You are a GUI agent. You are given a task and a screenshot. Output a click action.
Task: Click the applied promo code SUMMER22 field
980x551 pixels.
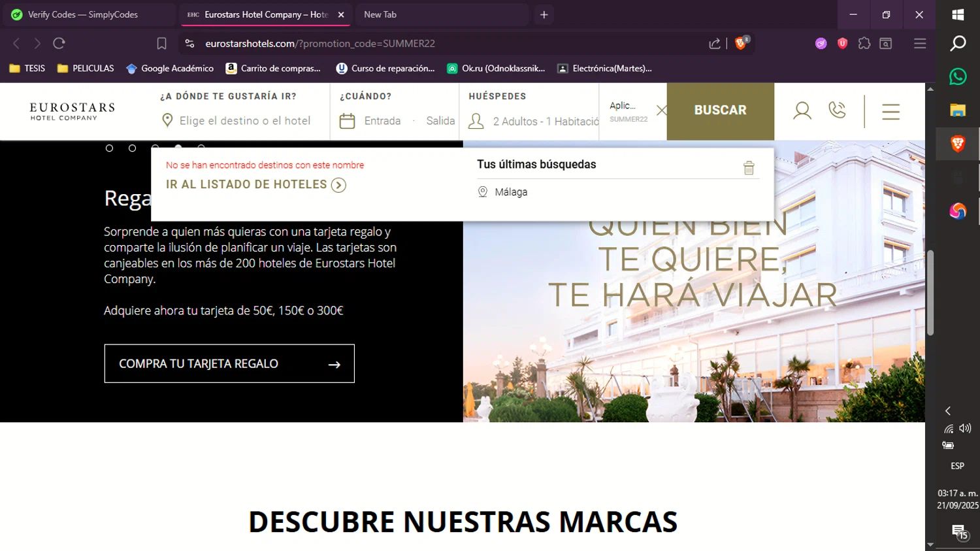[x=629, y=111]
